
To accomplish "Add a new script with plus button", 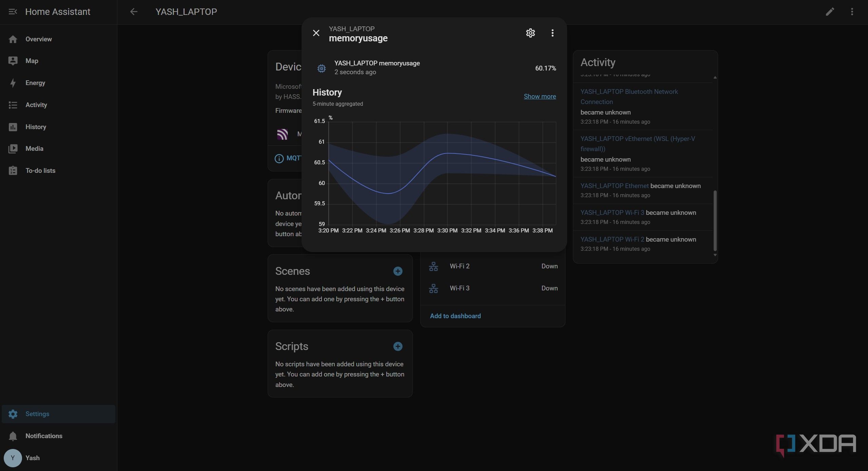I will [x=398, y=347].
